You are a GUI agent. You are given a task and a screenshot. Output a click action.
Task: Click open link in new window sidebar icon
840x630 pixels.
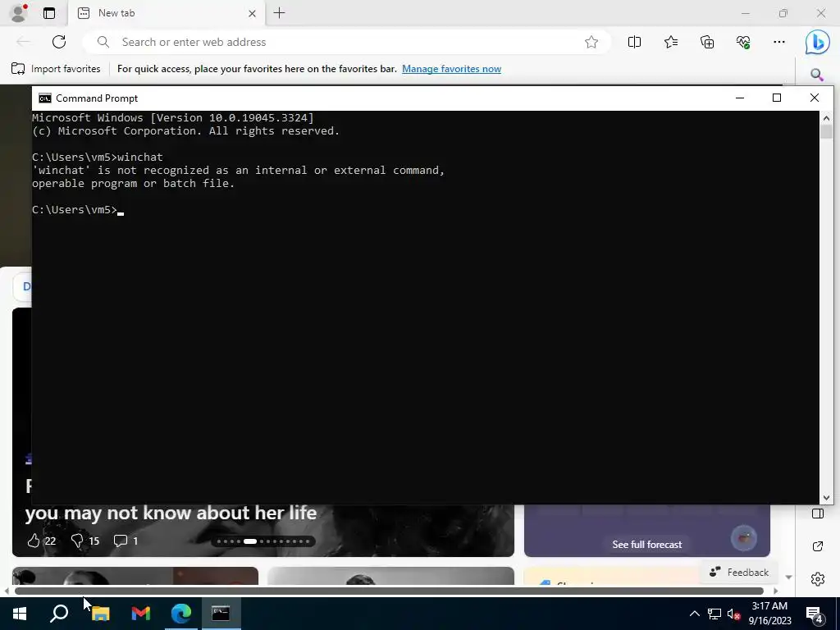[818, 546]
